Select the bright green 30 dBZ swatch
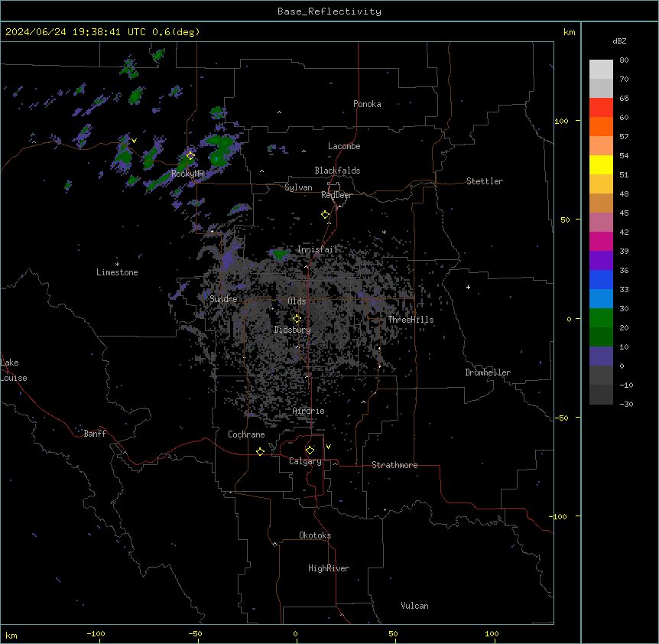The height and width of the screenshot is (644, 659). point(601,318)
